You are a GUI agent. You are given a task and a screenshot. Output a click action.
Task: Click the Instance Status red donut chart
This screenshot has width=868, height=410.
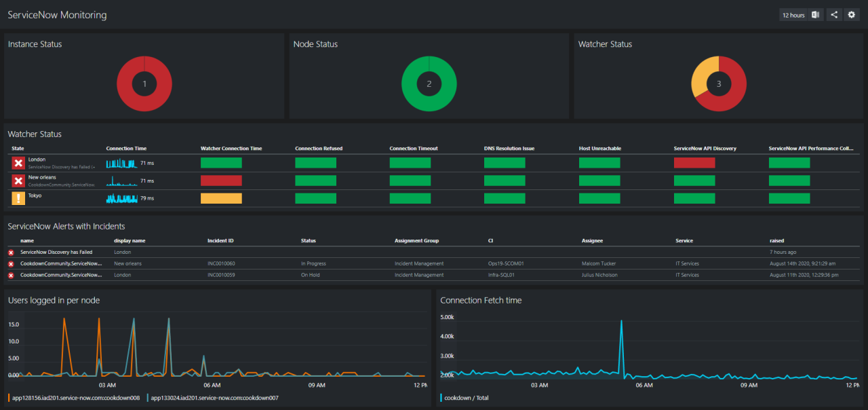144,84
